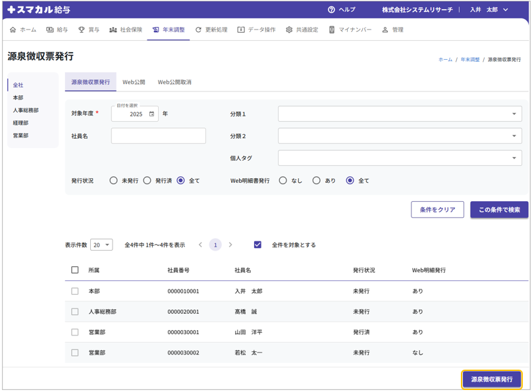Uncheck the 全件を対象とする checkbox
Viewport: 532px width, 392px height.
tap(257, 245)
